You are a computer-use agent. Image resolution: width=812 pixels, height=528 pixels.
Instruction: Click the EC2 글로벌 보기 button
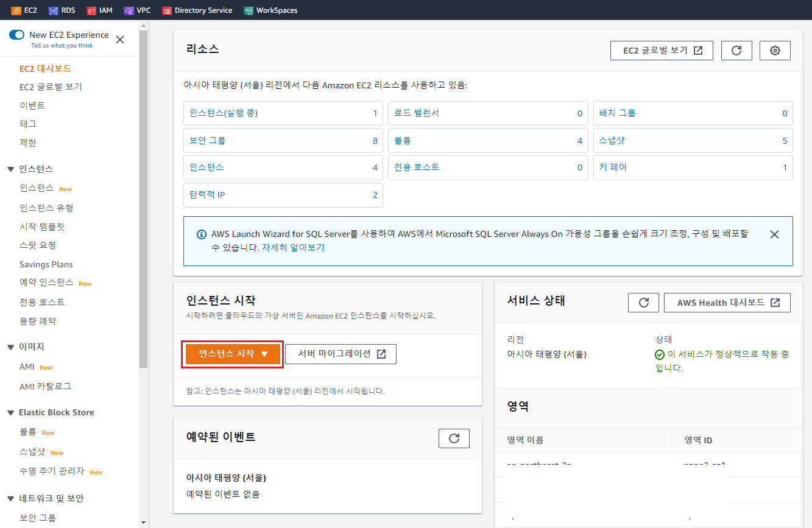pos(662,51)
